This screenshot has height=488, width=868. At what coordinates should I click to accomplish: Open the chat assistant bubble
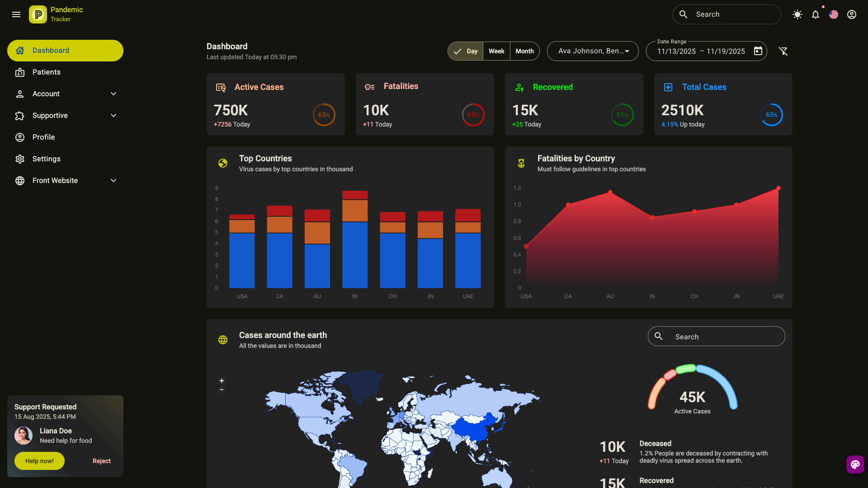click(855, 465)
